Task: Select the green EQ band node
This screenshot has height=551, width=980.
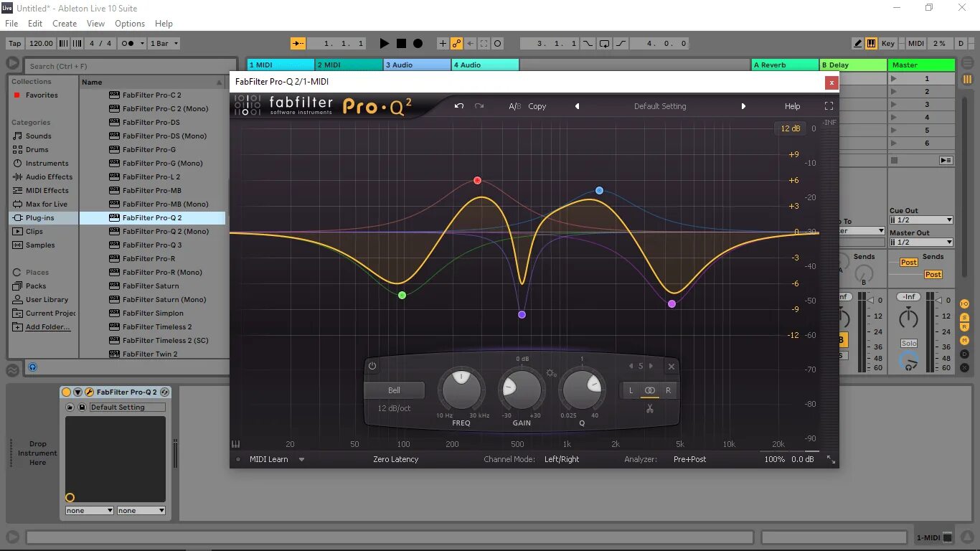Action: (x=402, y=295)
